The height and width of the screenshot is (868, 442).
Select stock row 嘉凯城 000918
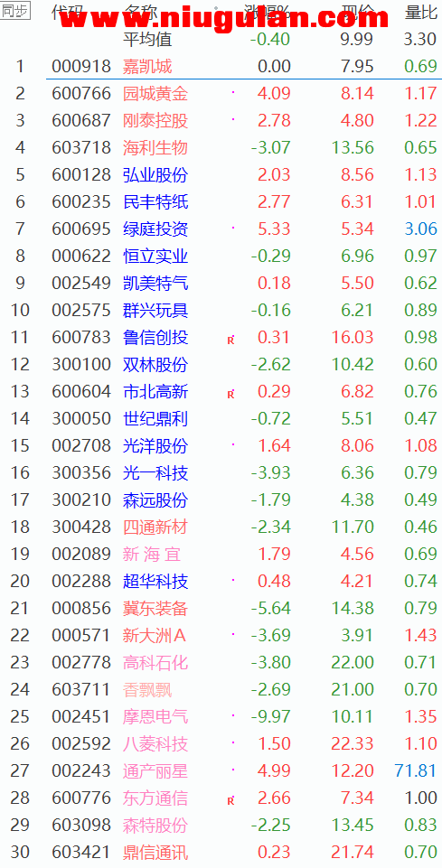221,67
